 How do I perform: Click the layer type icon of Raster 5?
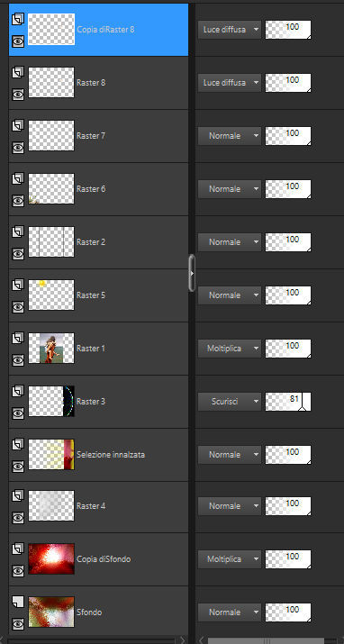point(18,285)
